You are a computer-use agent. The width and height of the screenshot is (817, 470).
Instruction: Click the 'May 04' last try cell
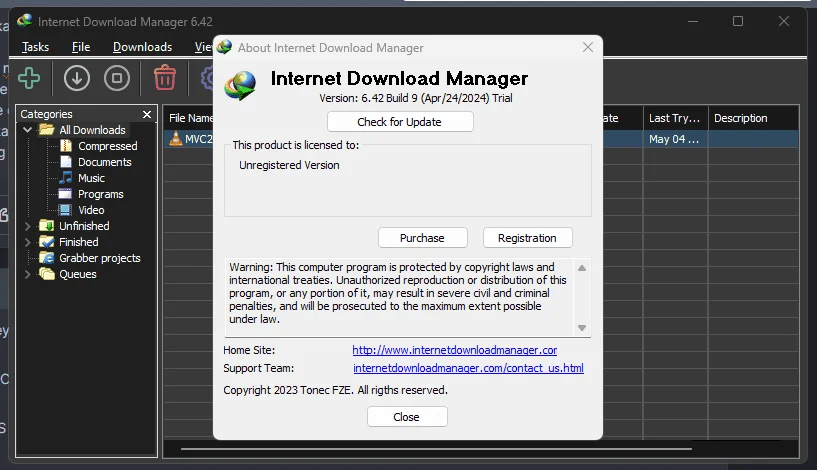pyautogui.click(x=675, y=139)
